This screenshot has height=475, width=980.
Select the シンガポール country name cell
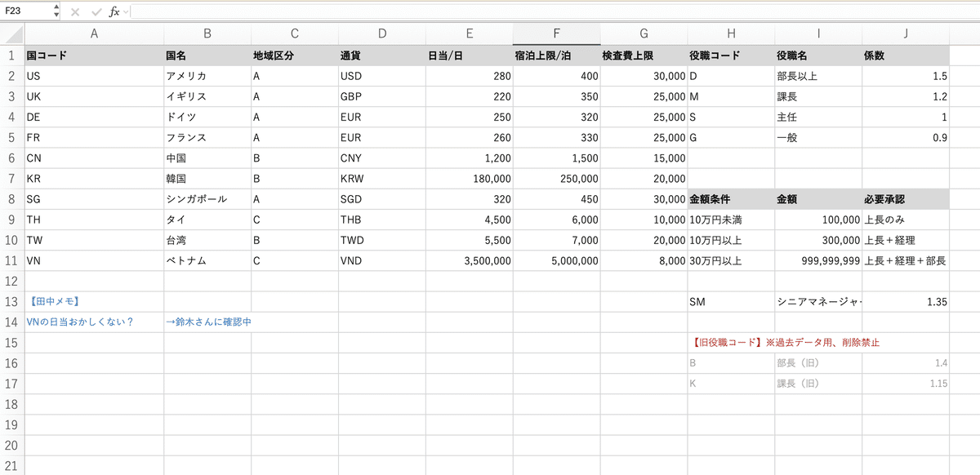[x=207, y=200]
